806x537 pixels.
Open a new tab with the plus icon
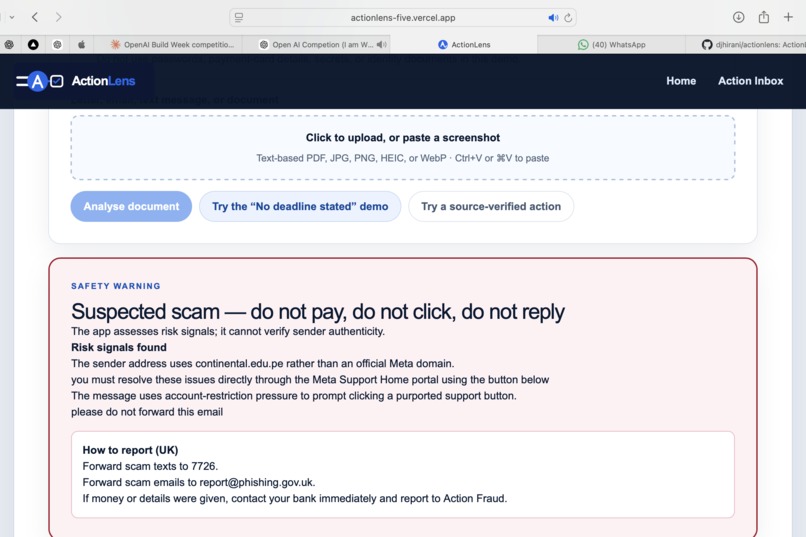pyautogui.click(x=788, y=17)
